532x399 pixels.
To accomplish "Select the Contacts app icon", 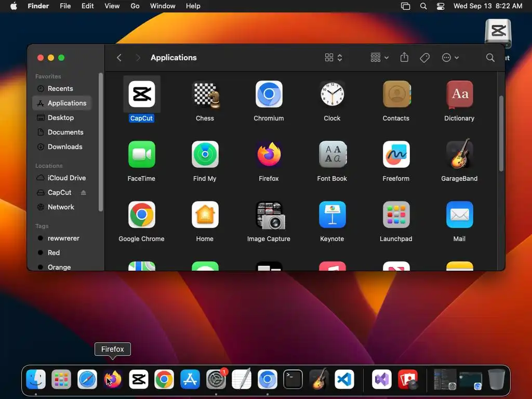I will [x=396, y=95].
